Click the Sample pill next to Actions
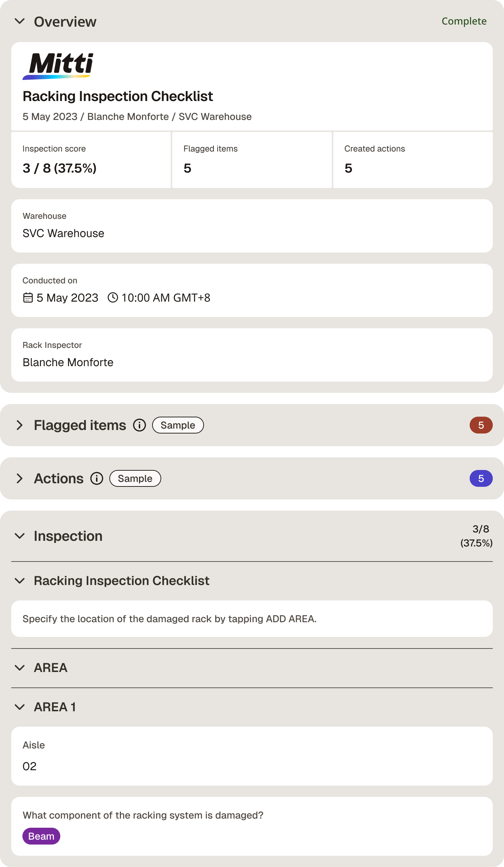The height and width of the screenshot is (867, 504). pos(135,478)
